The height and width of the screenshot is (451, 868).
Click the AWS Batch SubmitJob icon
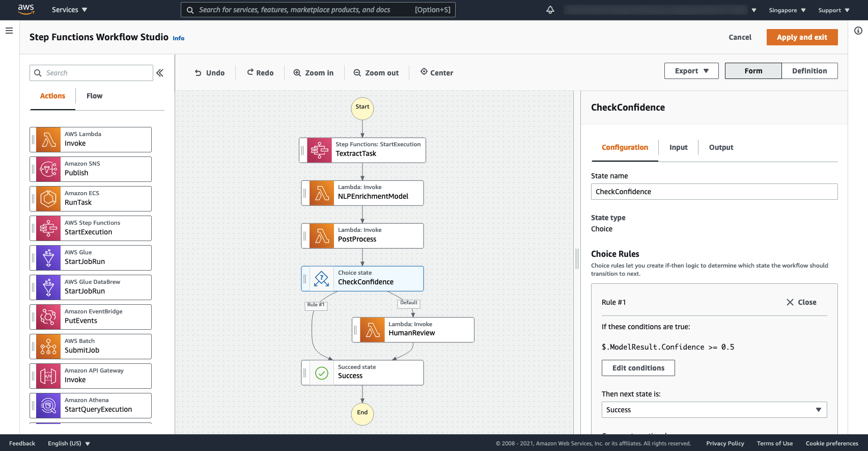coord(48,347)
